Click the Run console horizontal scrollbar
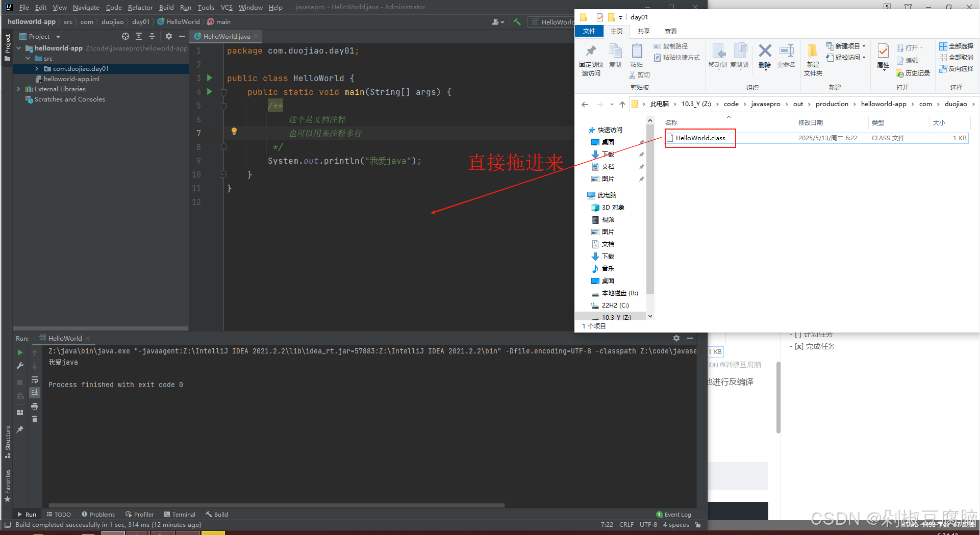The height and width of the screenshot is (535, 980). click(277, 505)
